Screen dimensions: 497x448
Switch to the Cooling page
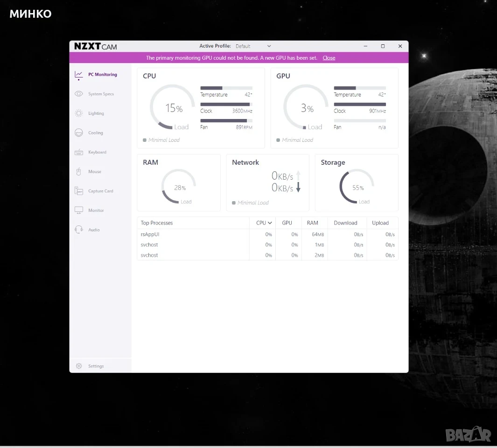95,133
